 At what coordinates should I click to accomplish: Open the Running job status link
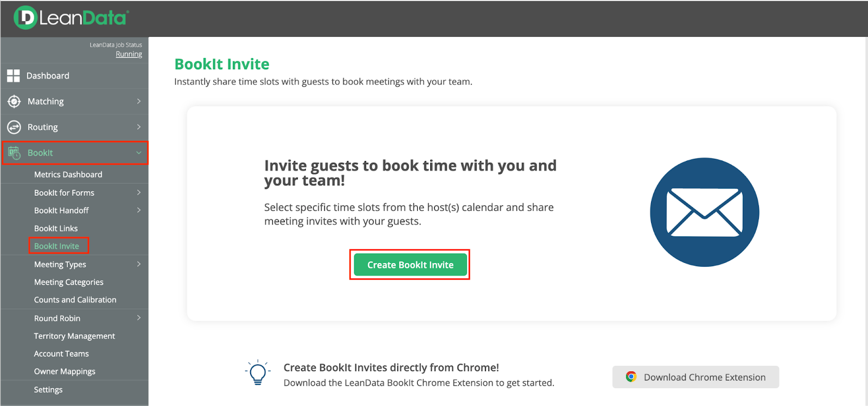click(x=129, y=54)
